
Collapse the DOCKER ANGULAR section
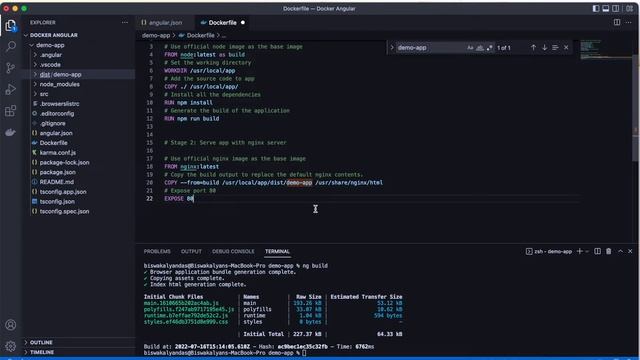53,35
